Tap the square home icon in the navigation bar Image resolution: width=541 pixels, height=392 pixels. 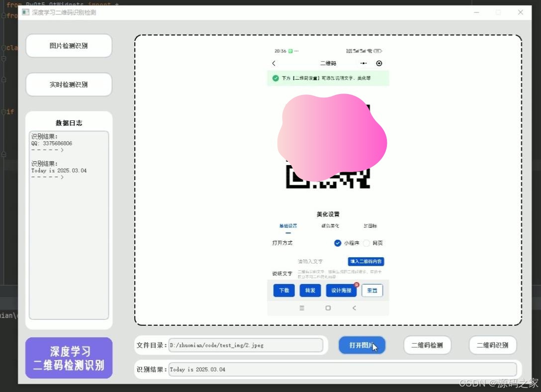tap(328, 307)
